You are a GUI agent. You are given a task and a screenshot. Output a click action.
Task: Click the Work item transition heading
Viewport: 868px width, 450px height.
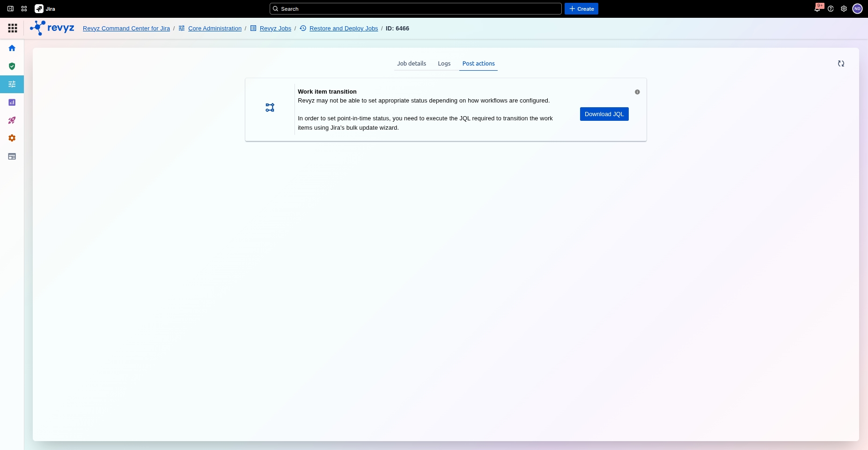(327, 92)
